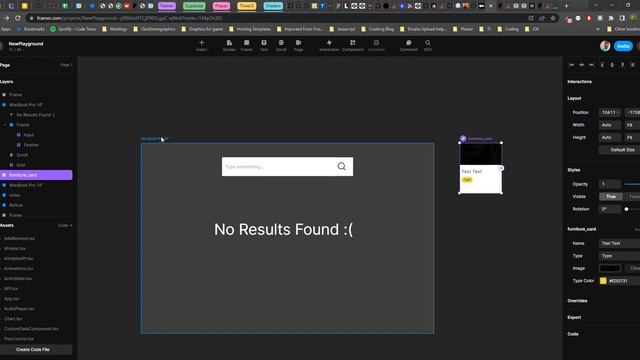Click the purple component icon above furniture_card
Viewport: 640px width, 360px height.
[x=463, y=139]
